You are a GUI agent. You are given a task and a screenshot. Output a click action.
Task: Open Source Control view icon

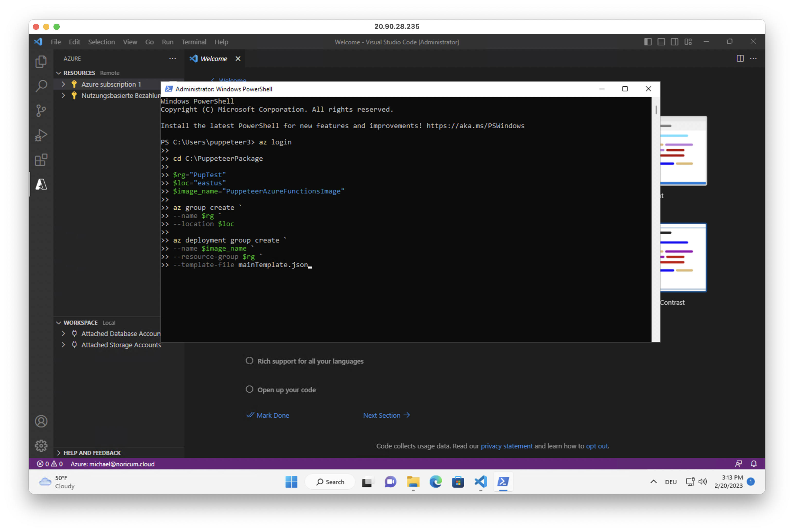pos(41,110)
